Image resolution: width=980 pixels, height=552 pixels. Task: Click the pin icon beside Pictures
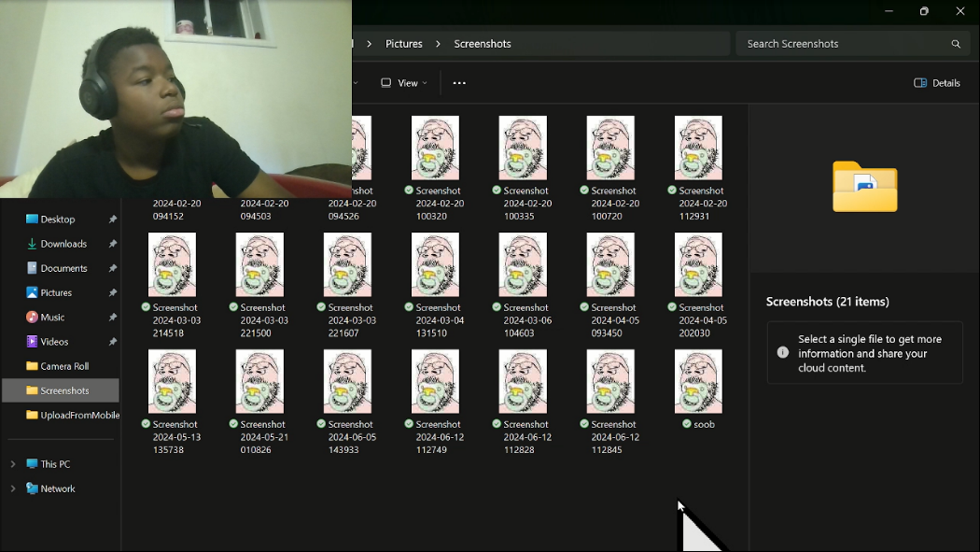(x=113, y=292)
